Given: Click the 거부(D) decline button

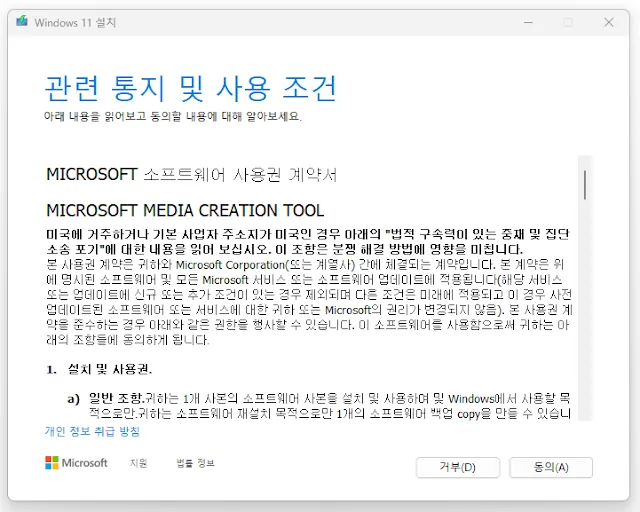Looking at the screenshot, I should [x=458, y=467].
